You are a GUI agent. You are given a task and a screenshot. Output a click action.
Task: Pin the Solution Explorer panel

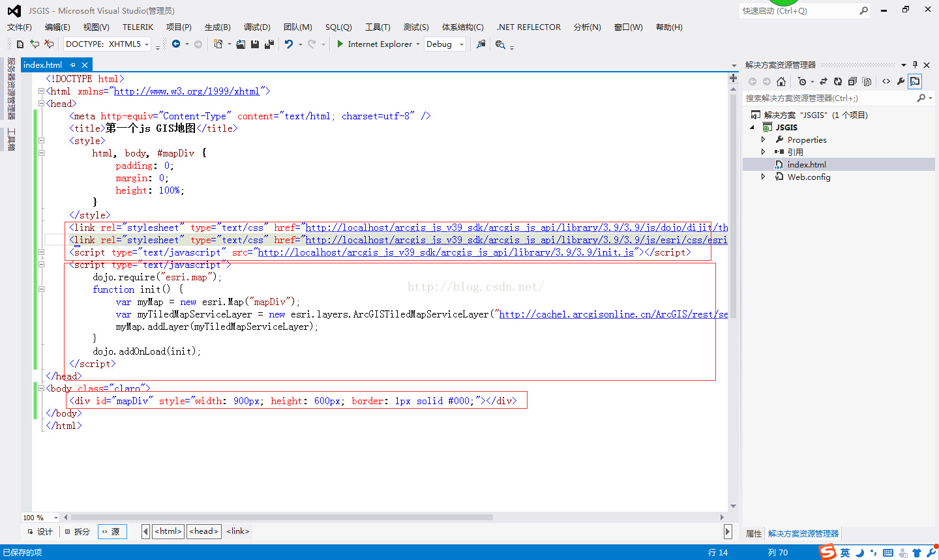[915, 65]
